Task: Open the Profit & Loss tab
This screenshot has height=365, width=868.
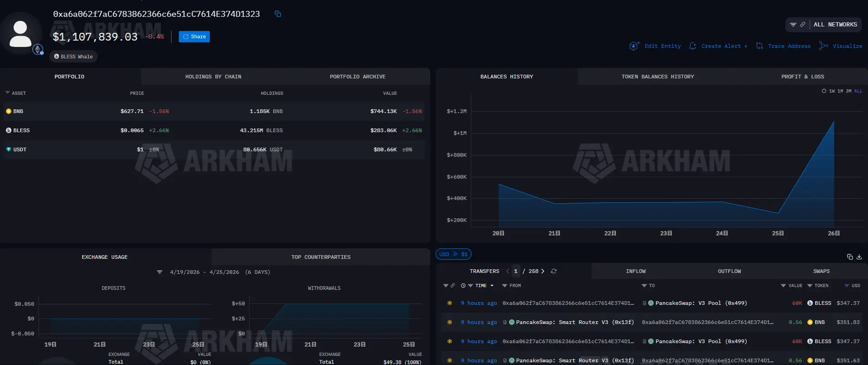Action: (803, 77)
